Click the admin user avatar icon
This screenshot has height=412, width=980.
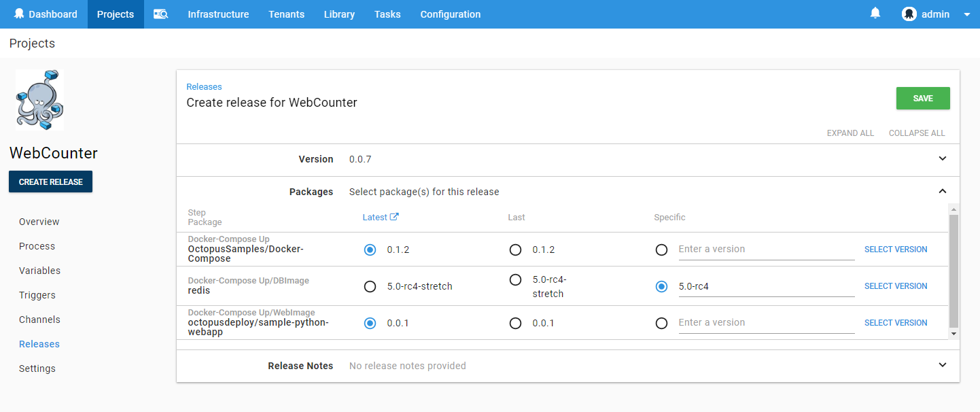(909, 14)
